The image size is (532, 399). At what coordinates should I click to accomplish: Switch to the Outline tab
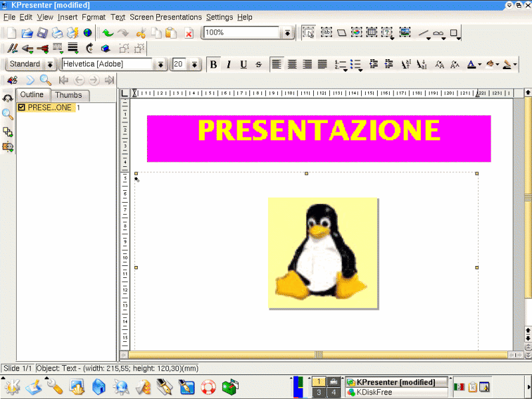(x=32, y=94)
